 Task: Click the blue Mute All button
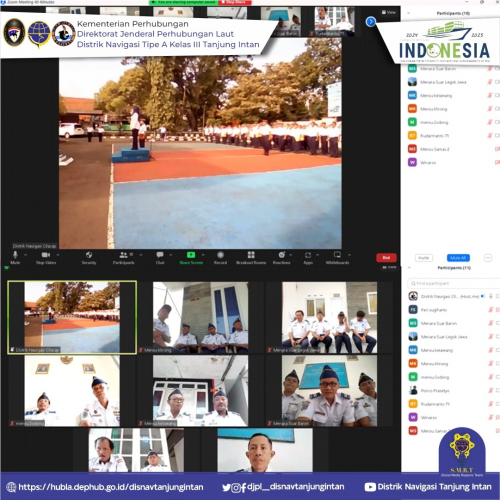point(458,258)
